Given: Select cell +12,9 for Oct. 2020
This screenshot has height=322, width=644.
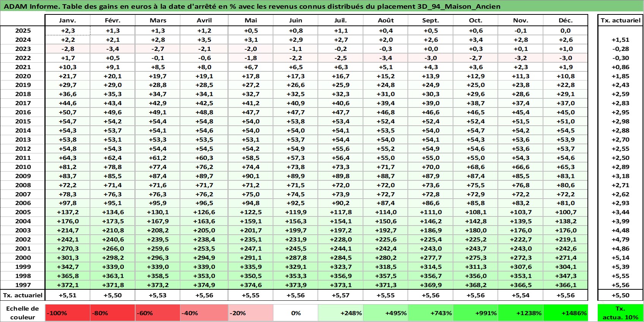Looking at the screenshot, I should (x=475, y=76).
